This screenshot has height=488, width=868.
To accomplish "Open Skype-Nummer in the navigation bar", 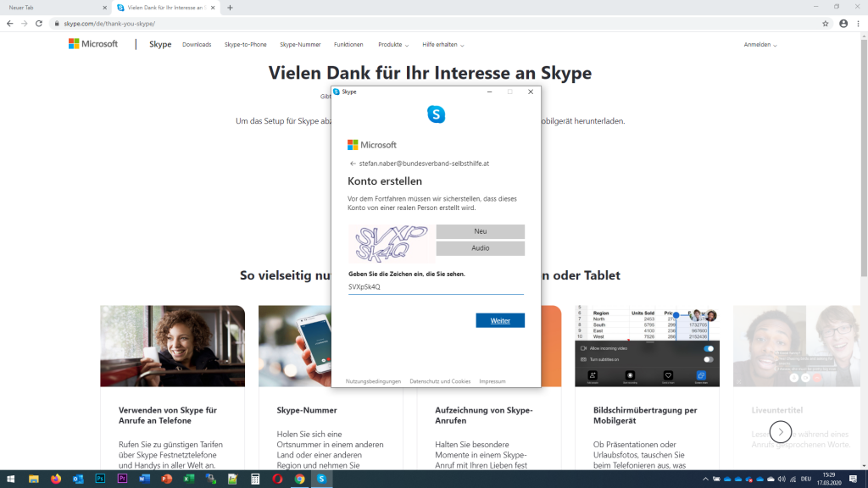I will [x=300, y=44].
